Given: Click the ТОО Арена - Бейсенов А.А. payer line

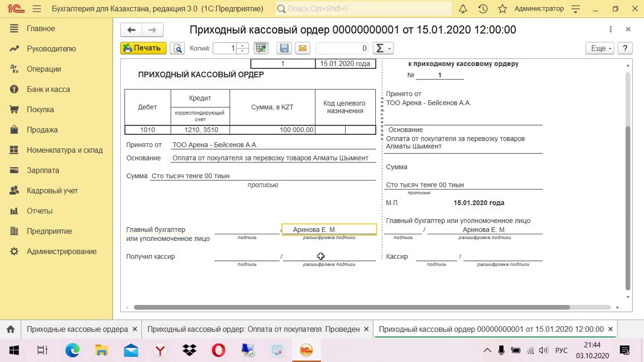Looking at the screenshot, I should [274, 145].
